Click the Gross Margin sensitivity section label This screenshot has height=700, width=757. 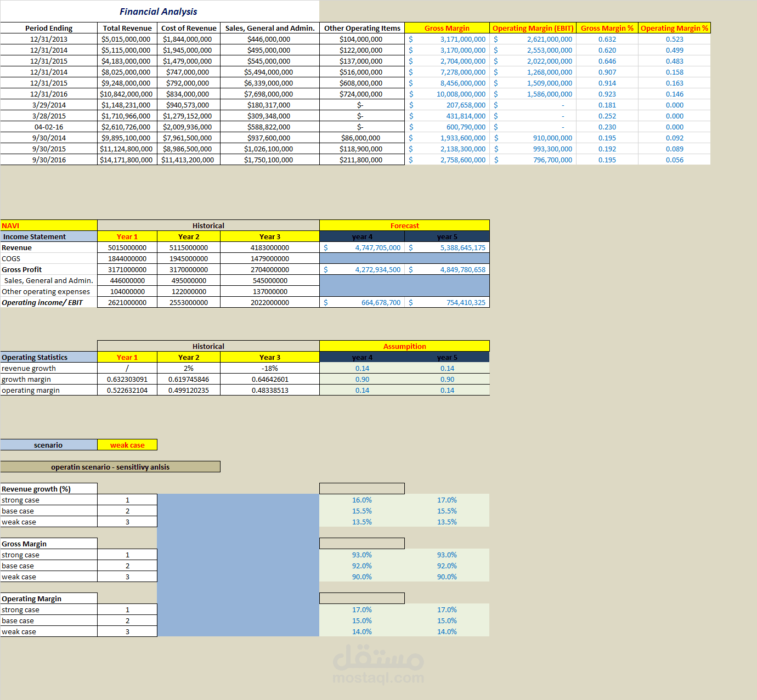[49, 544]
